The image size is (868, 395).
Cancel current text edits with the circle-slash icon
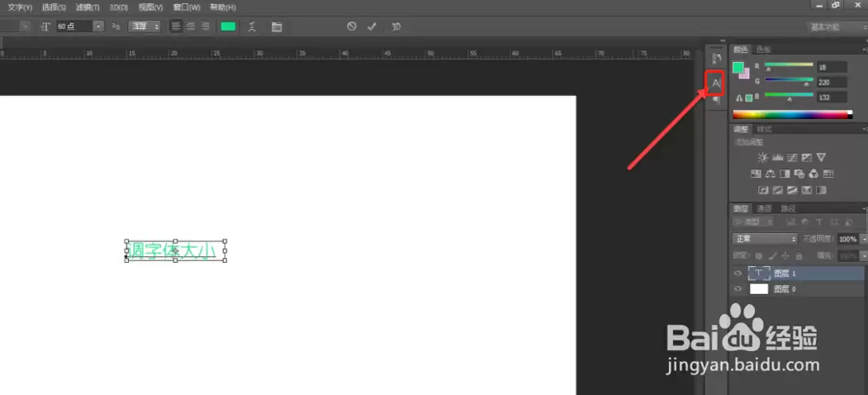[352, 26]
